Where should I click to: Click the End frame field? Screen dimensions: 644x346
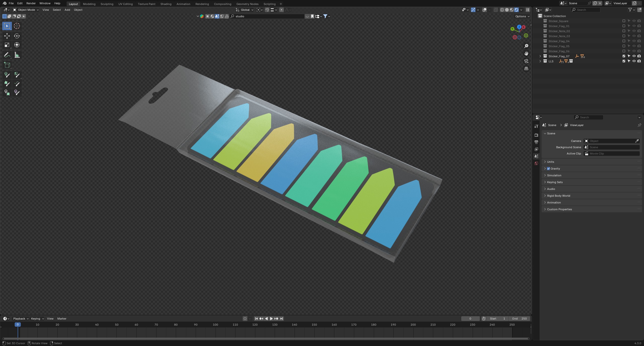(x=519, y=319)
